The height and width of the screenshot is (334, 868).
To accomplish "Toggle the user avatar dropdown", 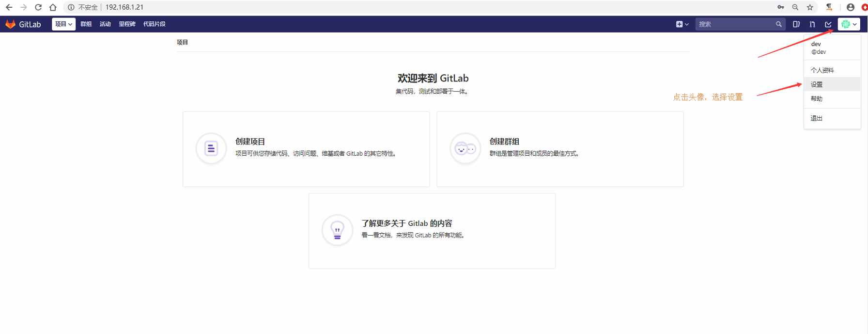I will [x=849, y=24].
